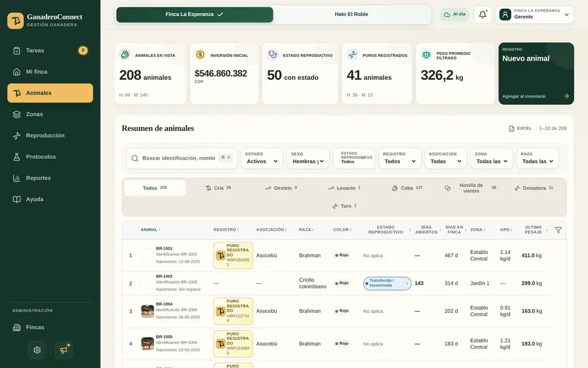
Task: Open settings gear in sidebar footer
Action: (x=37, y=350)
